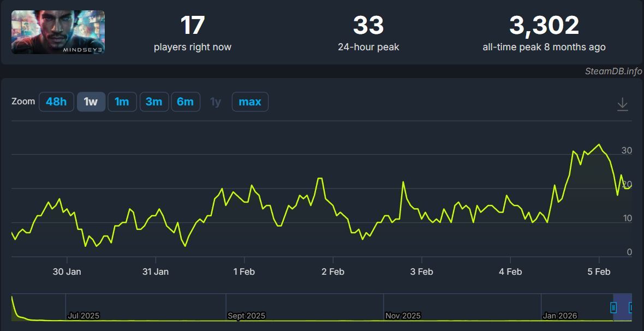Click the 5 Feb x-axis label
The width and height of the screenshot is (644, 331).
(599, 271)
